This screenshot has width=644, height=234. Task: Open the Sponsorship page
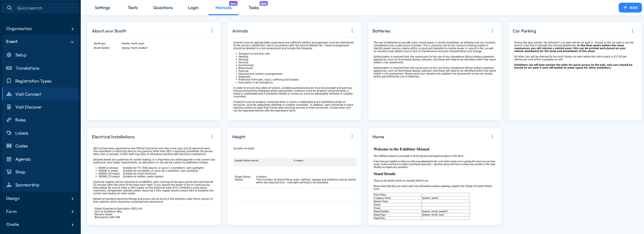coord(40,185)
